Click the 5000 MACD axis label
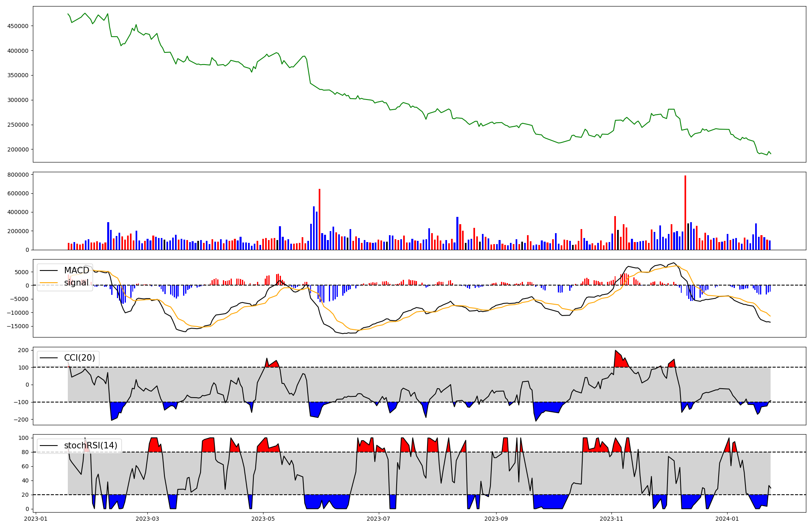Screen dimensions: 812x528 (22, 272)
